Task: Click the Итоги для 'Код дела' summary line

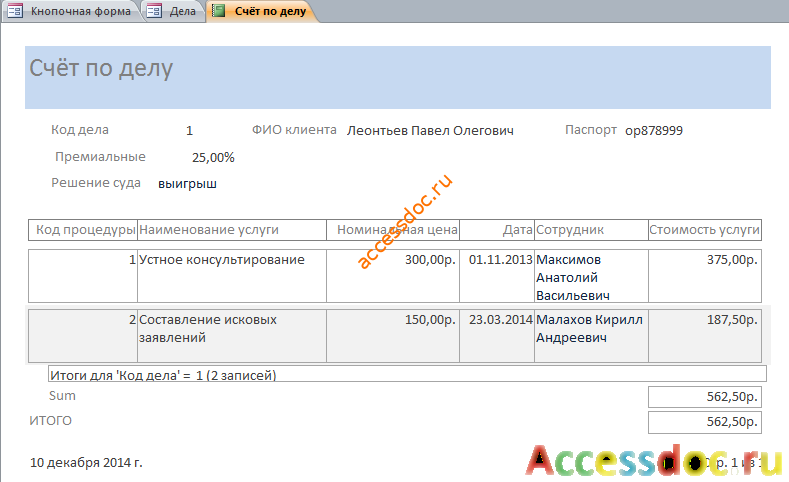Action: 408,374
